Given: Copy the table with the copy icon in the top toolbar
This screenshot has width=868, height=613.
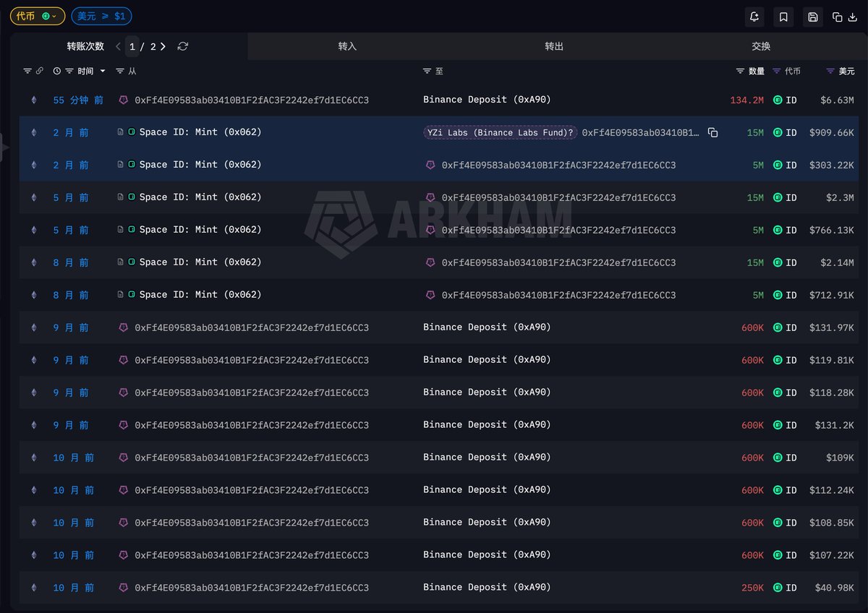Looking at the screenshot, I should [x=838, y=17].
